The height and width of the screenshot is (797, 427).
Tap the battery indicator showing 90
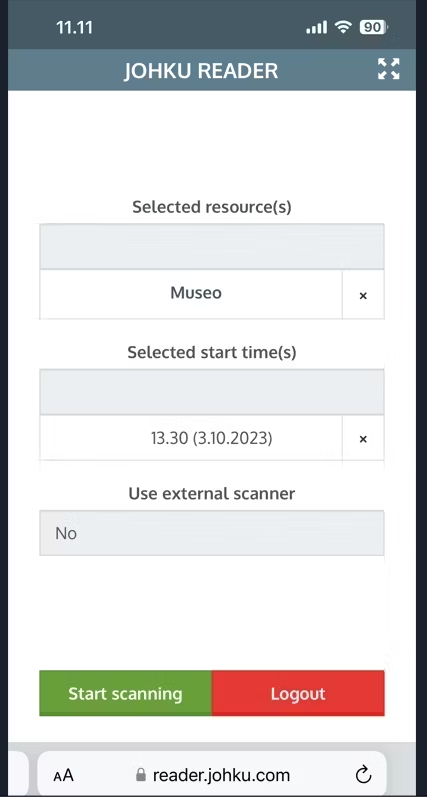pyautogui.click(x=374, y=27)
